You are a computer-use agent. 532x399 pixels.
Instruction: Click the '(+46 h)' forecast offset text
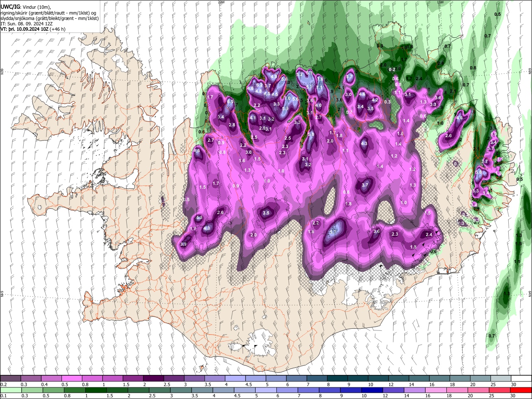pos(58,30)
